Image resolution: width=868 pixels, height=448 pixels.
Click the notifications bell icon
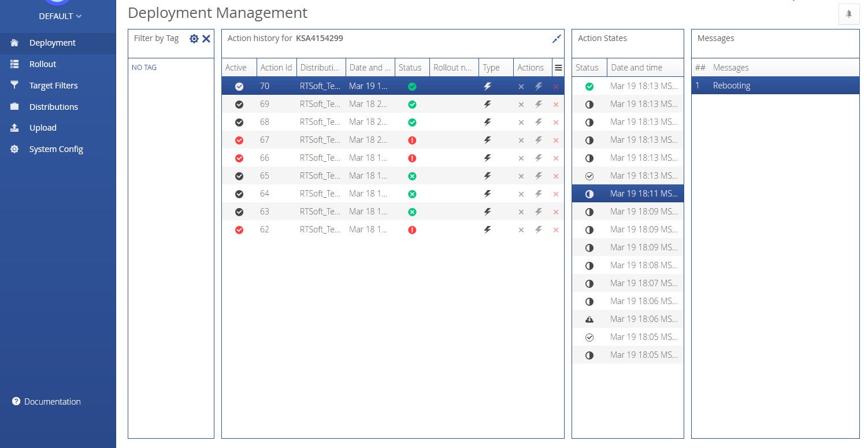pyautogui.click(x=849, y=14)
